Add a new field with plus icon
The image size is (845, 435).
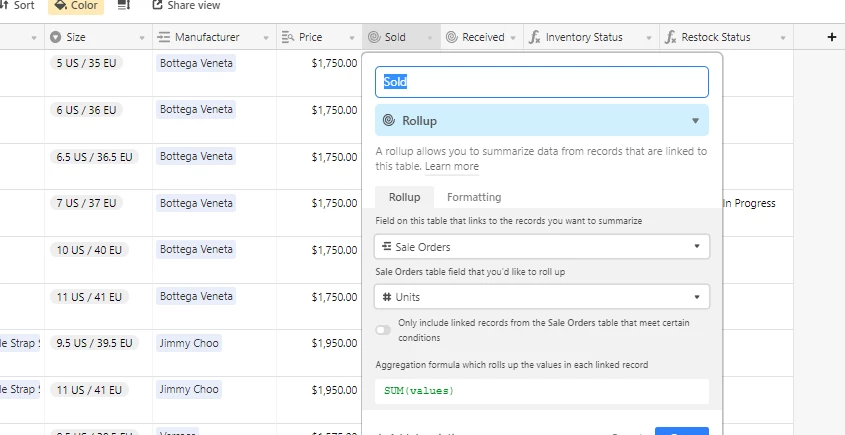point(832,37)
